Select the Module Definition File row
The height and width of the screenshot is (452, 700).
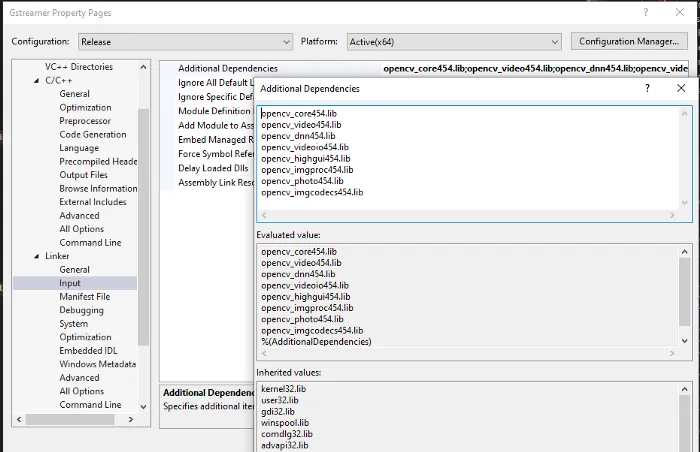216,111
